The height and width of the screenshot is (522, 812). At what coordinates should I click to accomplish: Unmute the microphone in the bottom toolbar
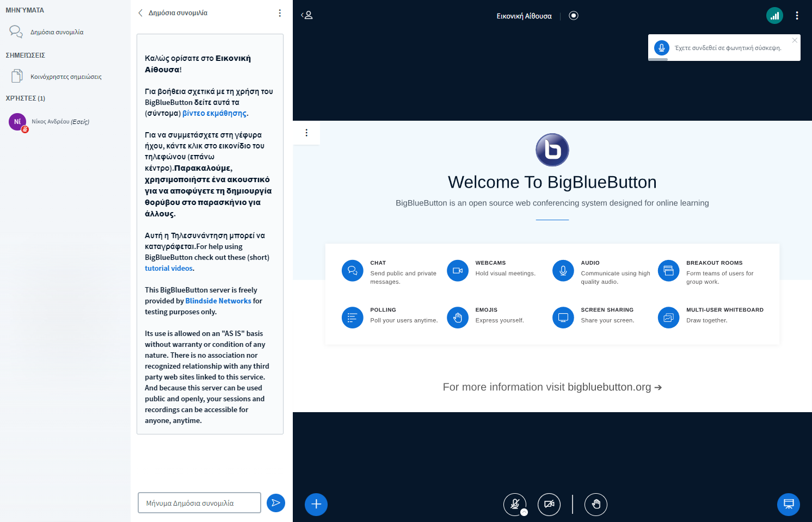click(514, 504)
